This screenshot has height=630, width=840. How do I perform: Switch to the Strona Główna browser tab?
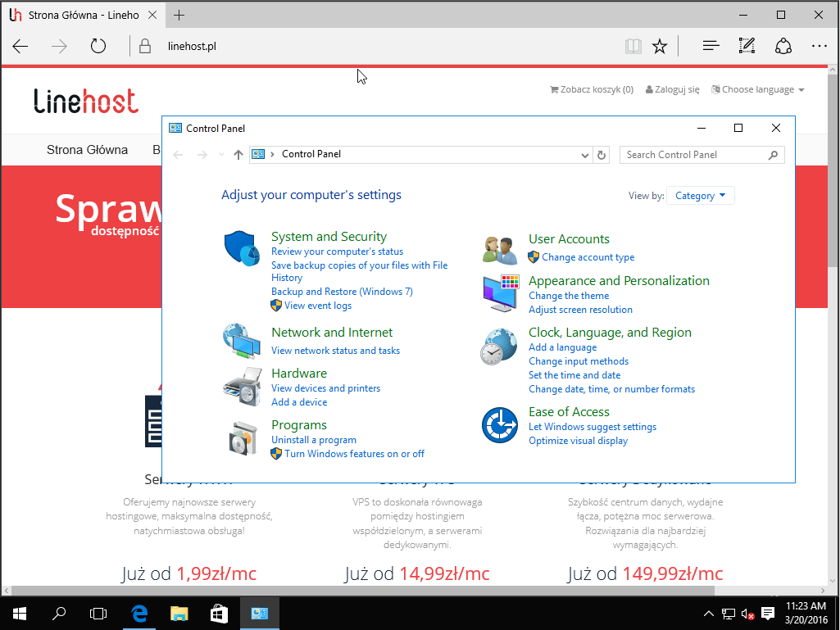pyautogui.click(x=80, y=16)
